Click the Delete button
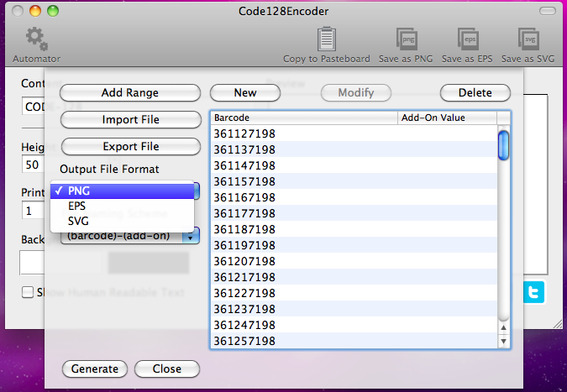 475,93
